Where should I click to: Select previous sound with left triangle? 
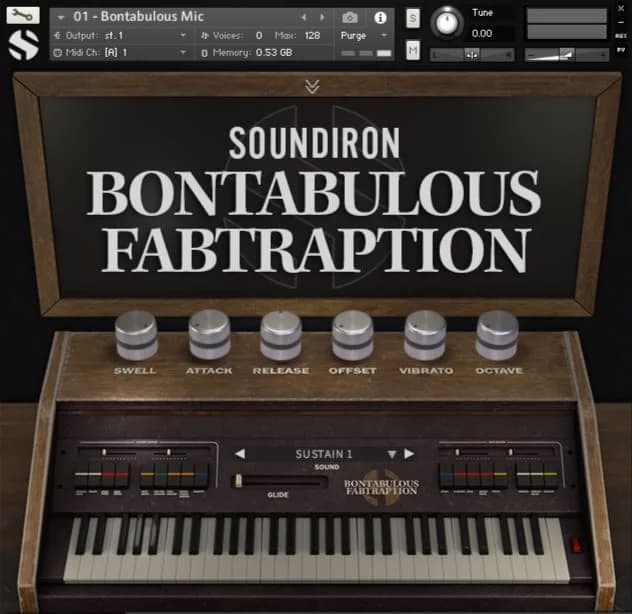pyautogui.click(x=240, y=454)
